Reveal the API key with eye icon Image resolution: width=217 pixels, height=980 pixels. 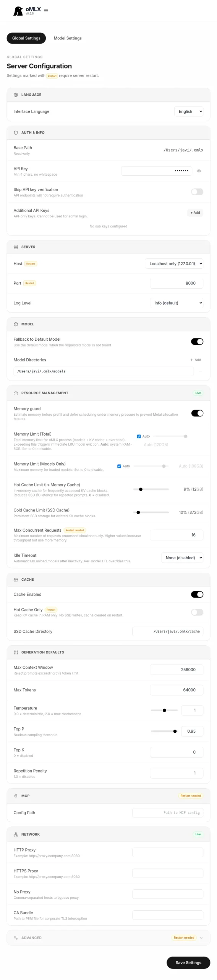click(x=199, y=171)
